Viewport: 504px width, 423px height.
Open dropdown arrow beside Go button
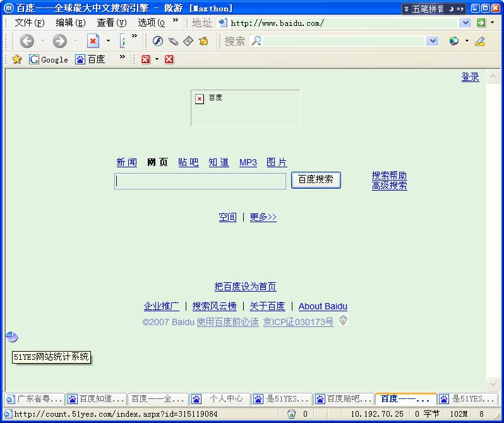pos(493,23)
